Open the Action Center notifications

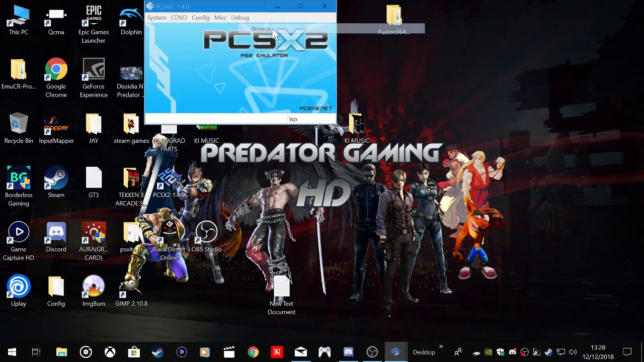[x=627, y=352]
